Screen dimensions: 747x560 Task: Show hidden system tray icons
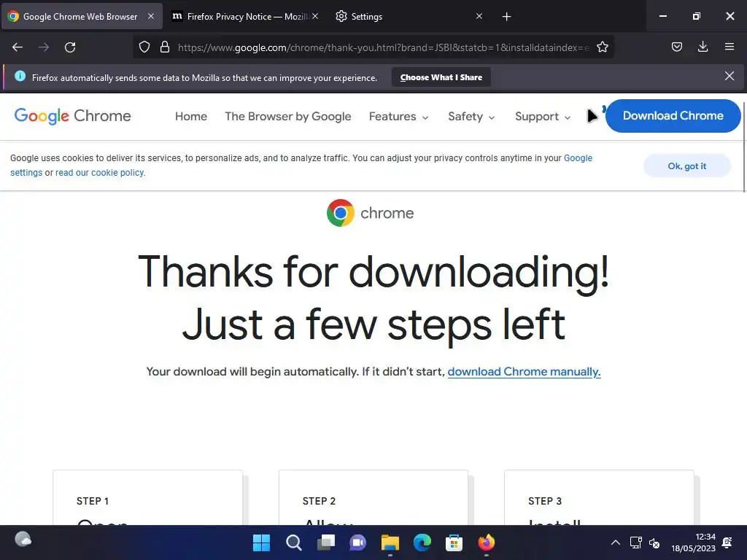tap(616, 542)
